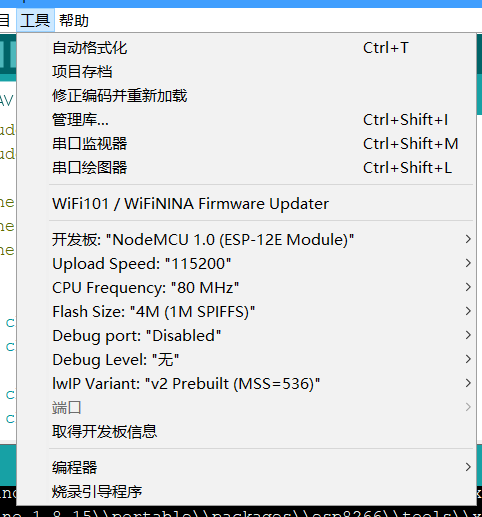Open Debug port Disabled submenu
This screenshot has width=482, height=517.
(246, 336)
